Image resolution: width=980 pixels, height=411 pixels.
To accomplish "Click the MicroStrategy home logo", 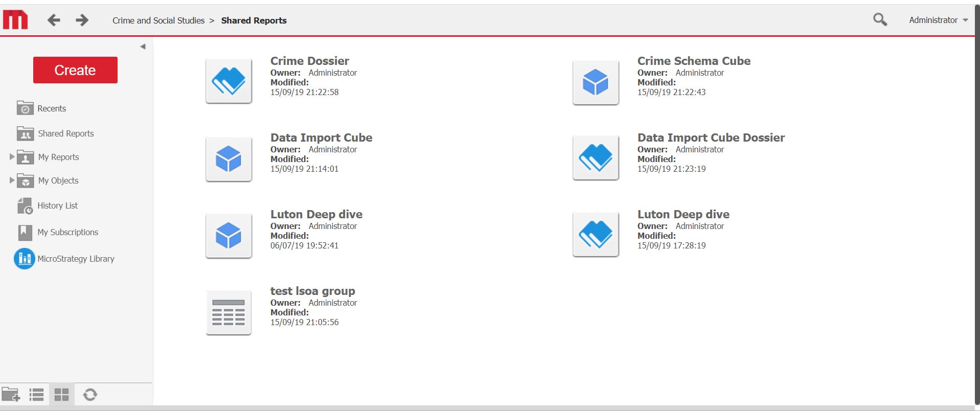I will [x=15, y=20].
